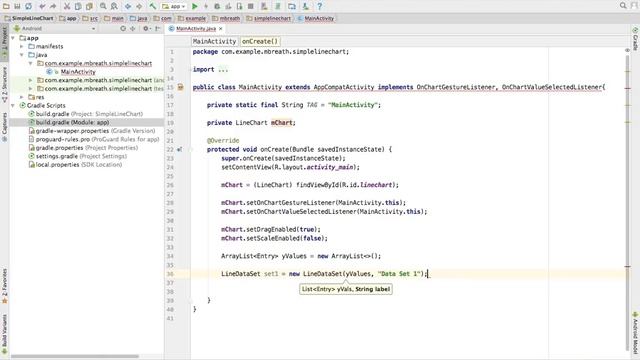Open MainActivity.java editor tab
The width and height of the screenshot is (640, 360).
(x=196, y=29)
